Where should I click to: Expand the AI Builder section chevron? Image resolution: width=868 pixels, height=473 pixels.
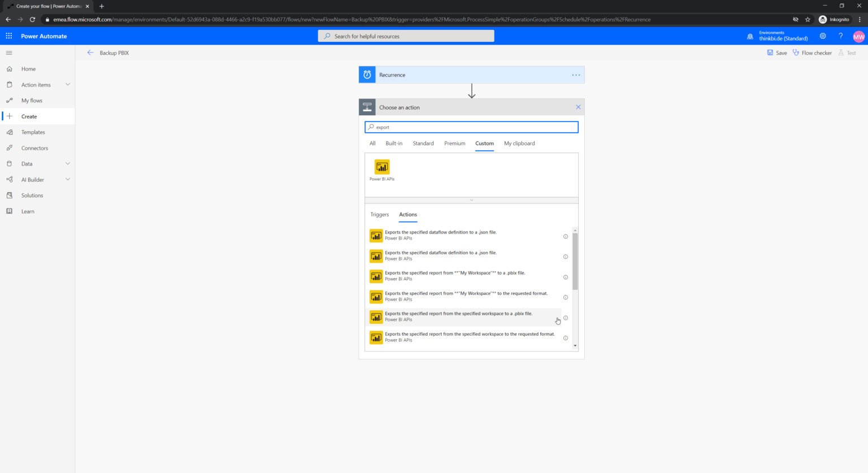tap(68, 180)
